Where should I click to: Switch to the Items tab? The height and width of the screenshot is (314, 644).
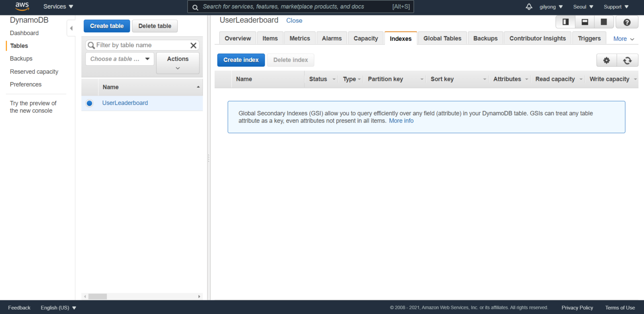tap(270, 38)
